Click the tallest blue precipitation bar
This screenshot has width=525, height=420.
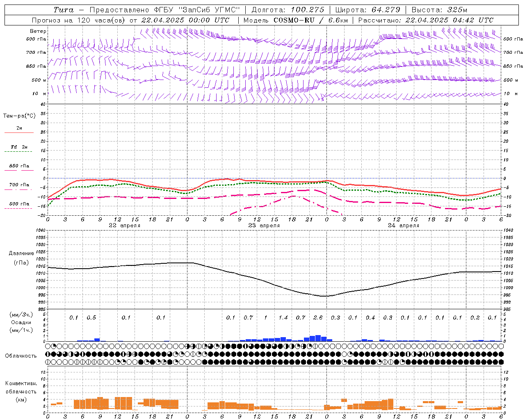(318, 338)
